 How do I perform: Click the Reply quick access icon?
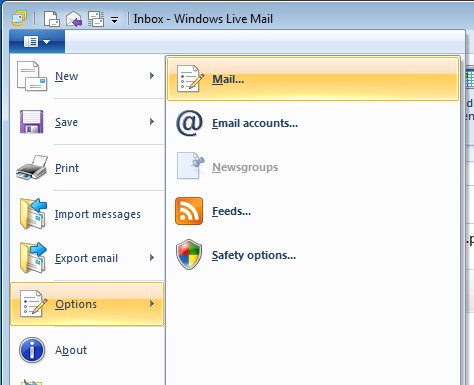tap(74, 19)
